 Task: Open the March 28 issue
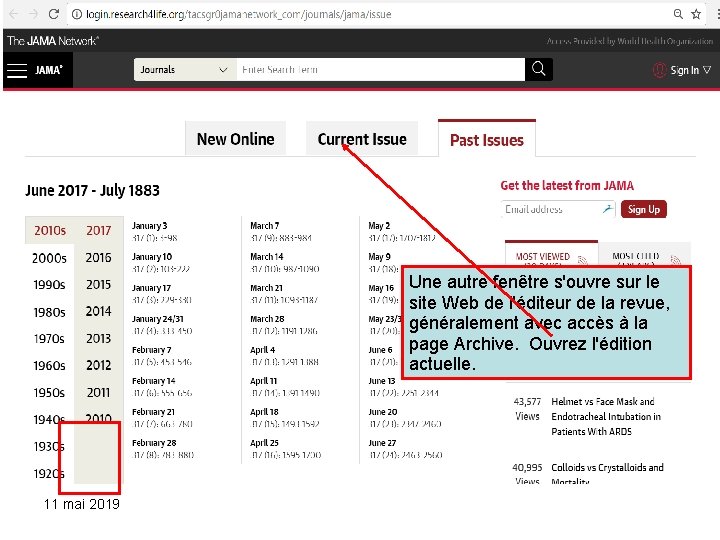267,319
